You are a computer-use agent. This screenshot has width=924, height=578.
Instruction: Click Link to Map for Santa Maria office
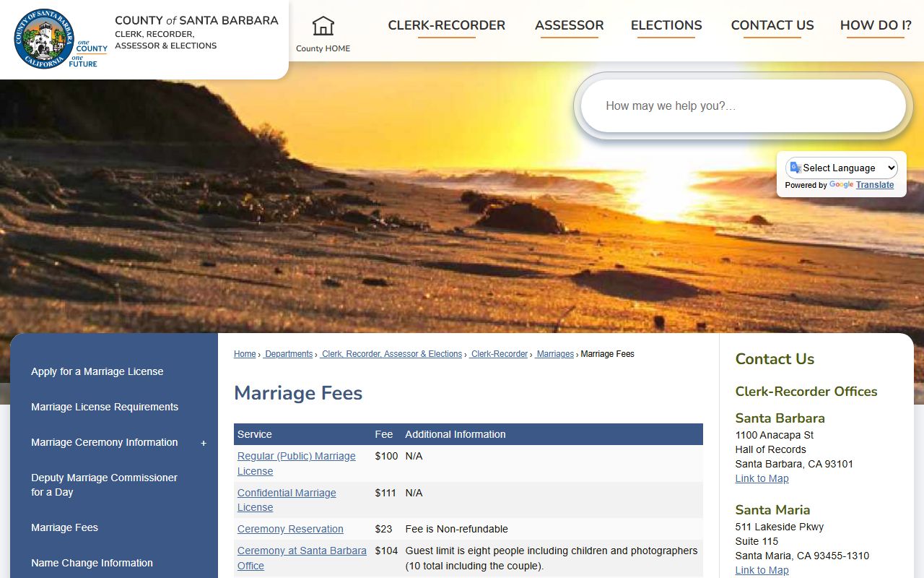point(762,570)
